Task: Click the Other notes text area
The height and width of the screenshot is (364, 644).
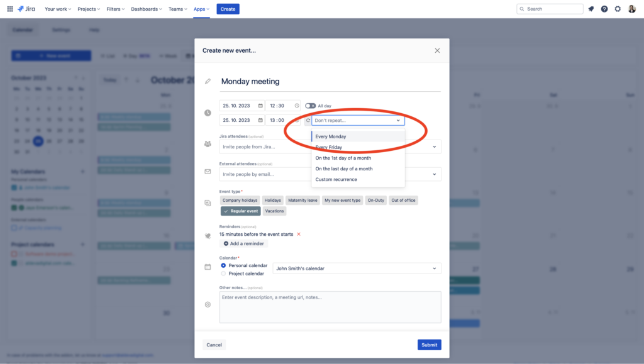Action: click(330, 307)
